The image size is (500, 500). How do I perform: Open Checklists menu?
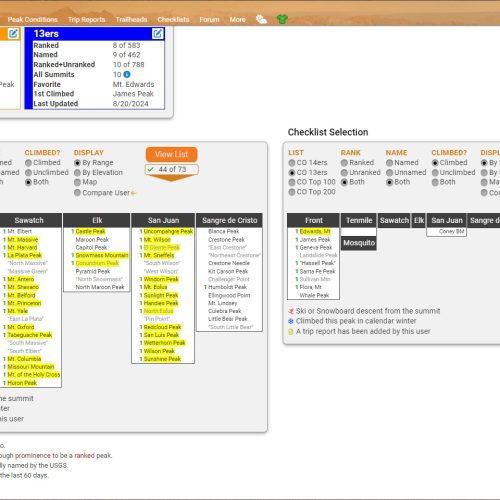[x=173, y=19]
